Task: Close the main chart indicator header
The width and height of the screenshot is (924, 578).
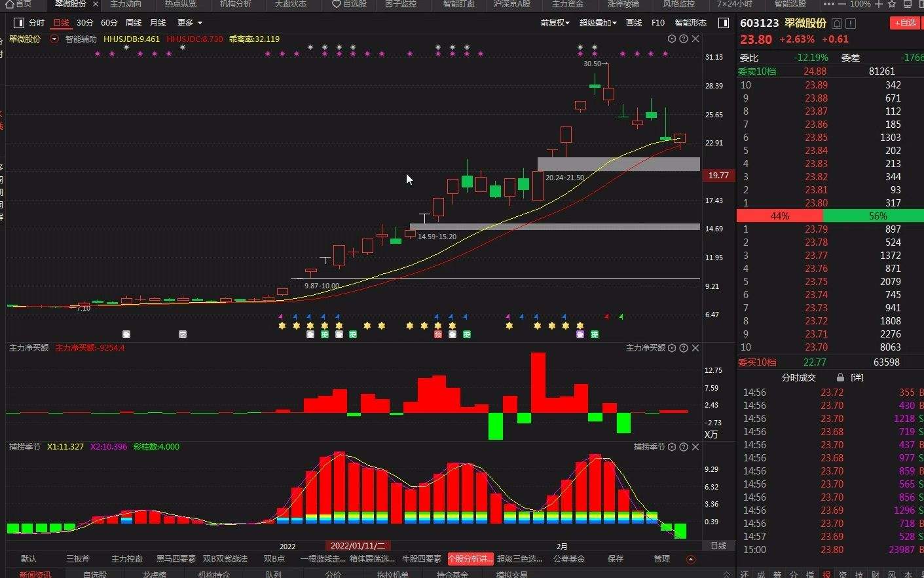Action: click(695, 39)
